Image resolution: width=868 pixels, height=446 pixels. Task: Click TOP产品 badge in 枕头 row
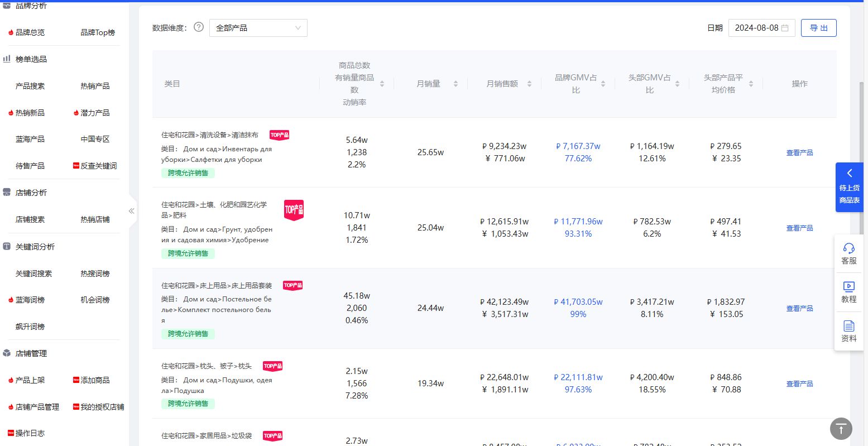272,366
